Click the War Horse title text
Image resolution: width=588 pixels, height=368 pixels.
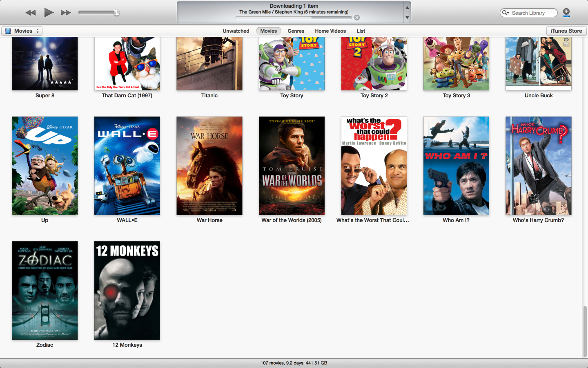[209, 220]
